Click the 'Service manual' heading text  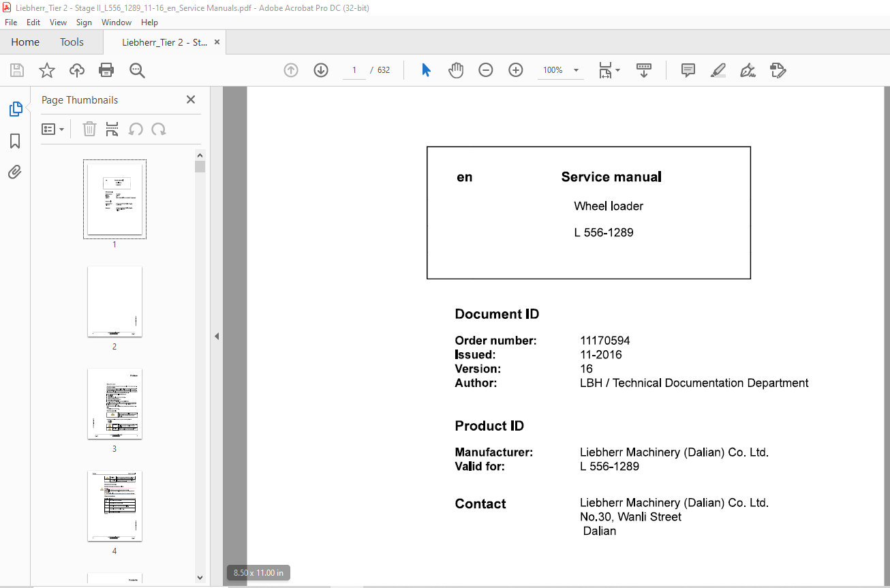611,177
